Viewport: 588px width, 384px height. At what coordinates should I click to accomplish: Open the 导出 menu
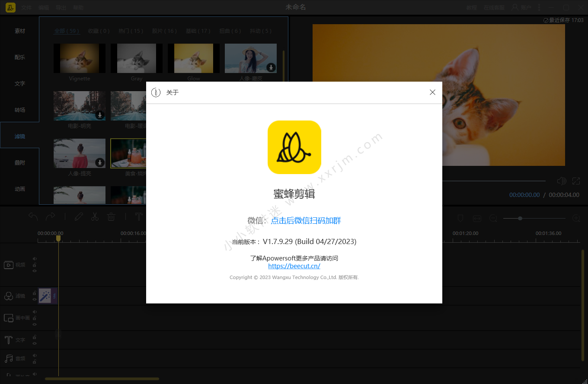61,8
